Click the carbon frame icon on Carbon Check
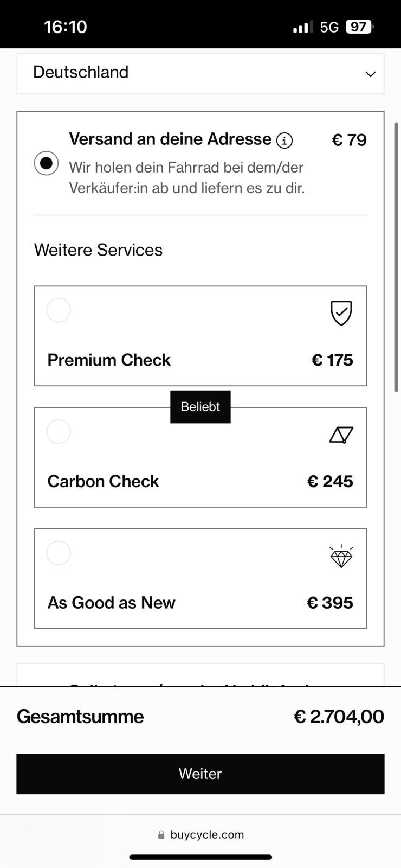This screenshot has height=868, width=401. [341, 435]
